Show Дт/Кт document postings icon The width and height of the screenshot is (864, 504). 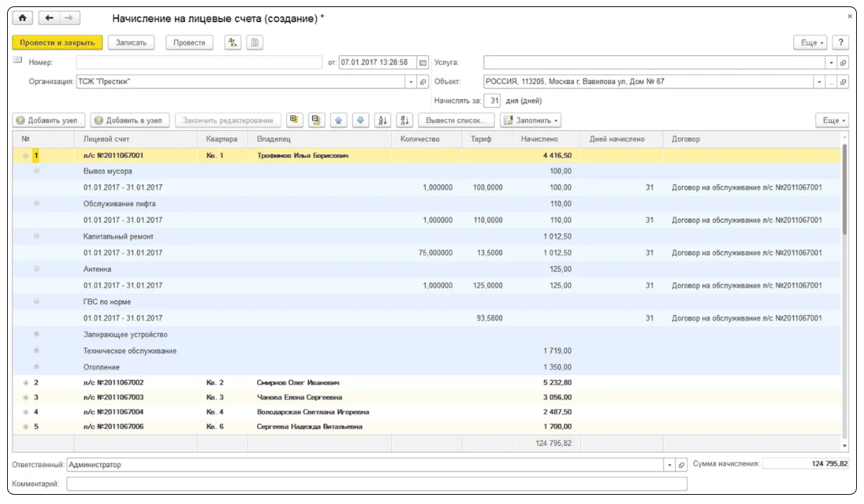click(x=232, y=42)
